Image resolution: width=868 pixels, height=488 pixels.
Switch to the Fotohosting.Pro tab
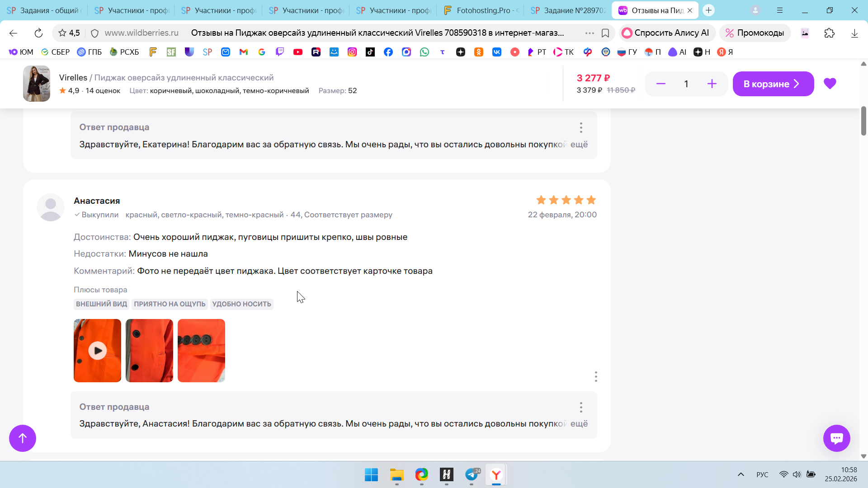click(x=480, y=10)
